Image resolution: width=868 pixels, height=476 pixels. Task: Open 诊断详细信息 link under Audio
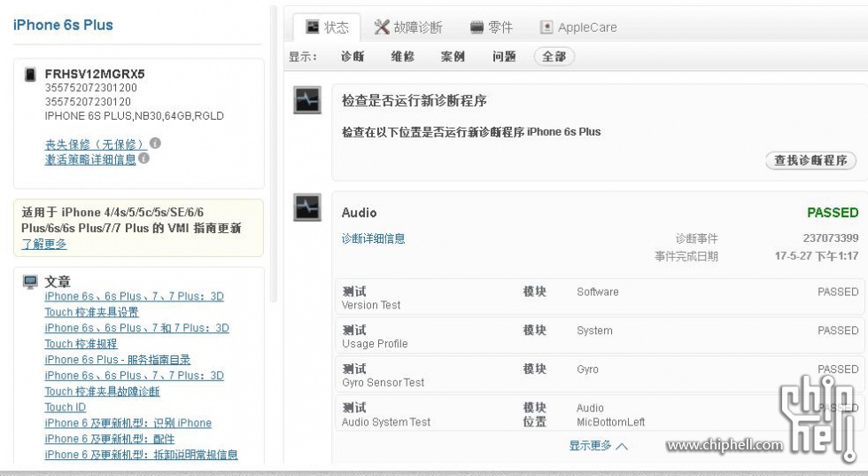[x=373, y=238]
